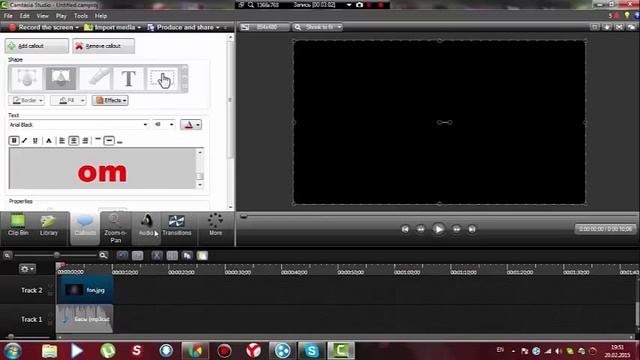Open the red font color picker
This screenshot has width=640, height=360.
coord(191,124)
